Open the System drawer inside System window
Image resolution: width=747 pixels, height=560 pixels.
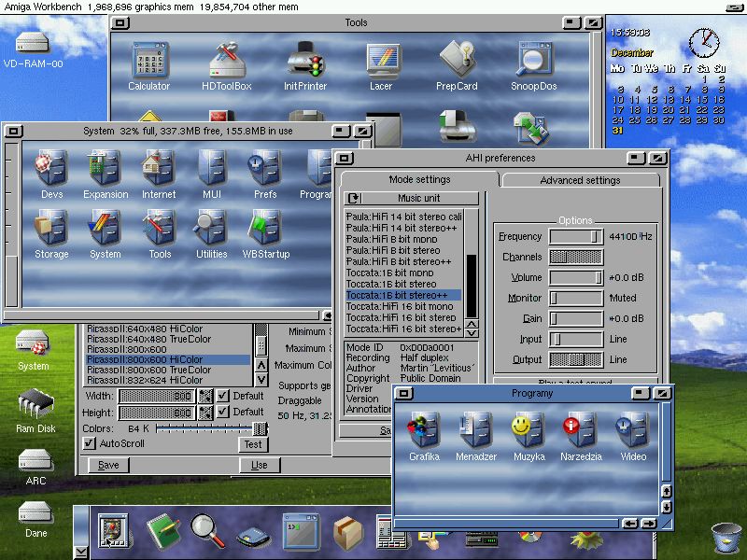point(105,228)
